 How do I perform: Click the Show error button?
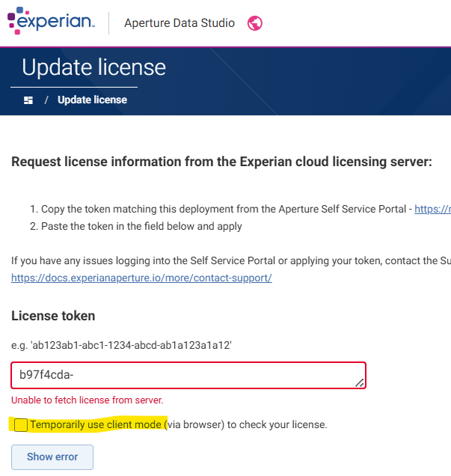tap(52, 457)
